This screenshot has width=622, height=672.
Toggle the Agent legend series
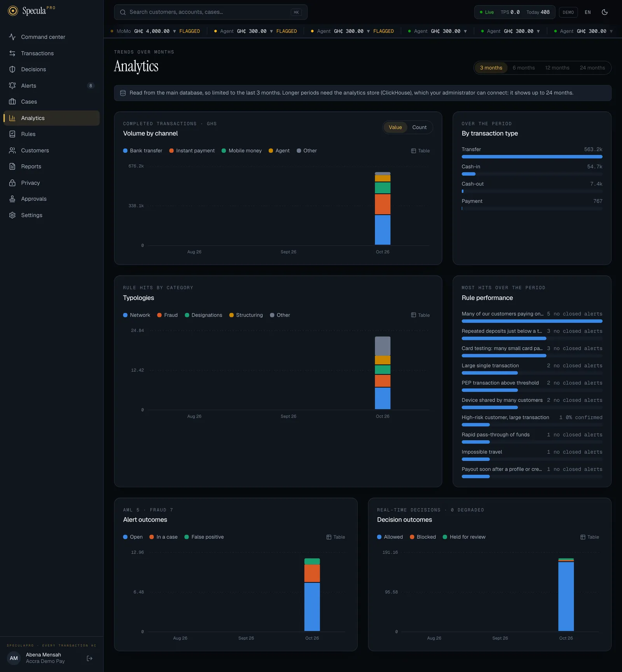279,151
